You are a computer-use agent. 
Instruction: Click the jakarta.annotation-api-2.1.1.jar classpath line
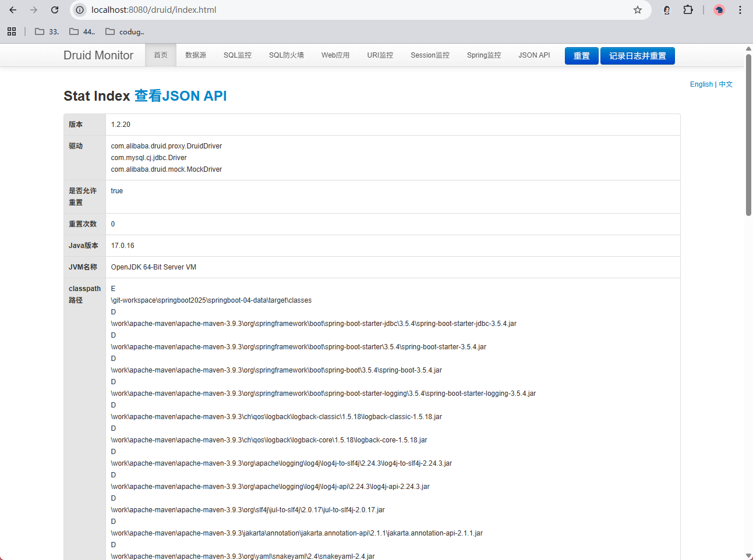[297, 533]
